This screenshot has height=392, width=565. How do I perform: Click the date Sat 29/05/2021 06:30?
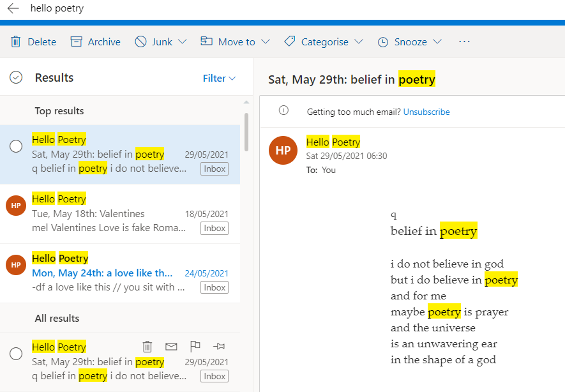[x=347, y=156]
